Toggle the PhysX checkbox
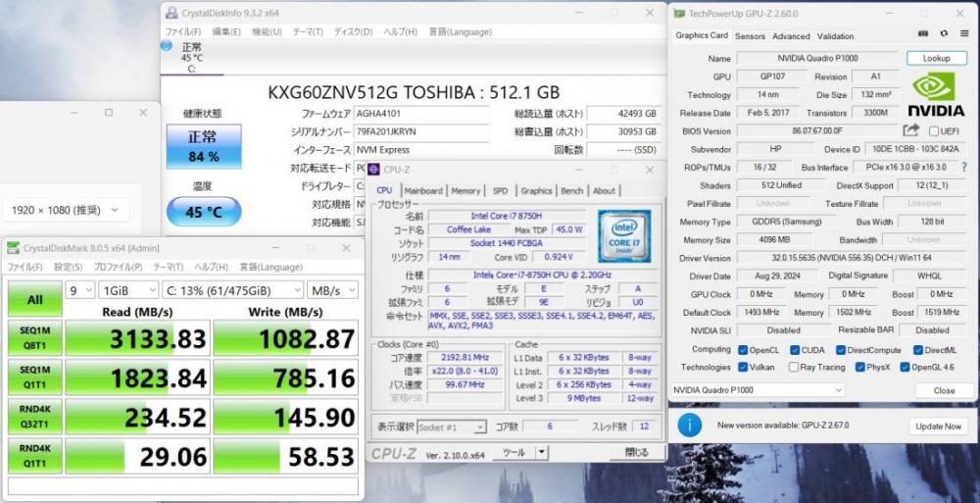980x503 pixels. tap(860, 368)
